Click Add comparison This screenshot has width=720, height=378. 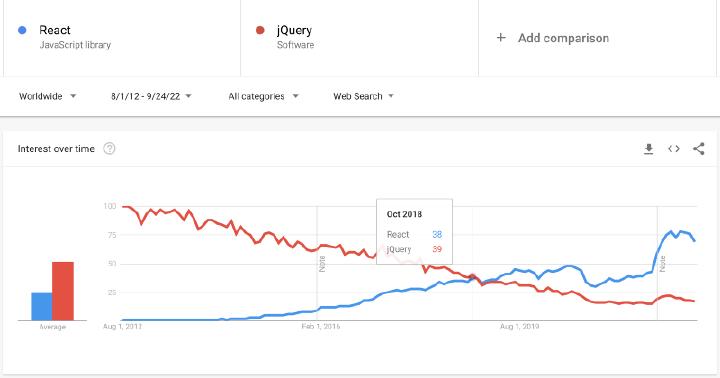(563, 38)
